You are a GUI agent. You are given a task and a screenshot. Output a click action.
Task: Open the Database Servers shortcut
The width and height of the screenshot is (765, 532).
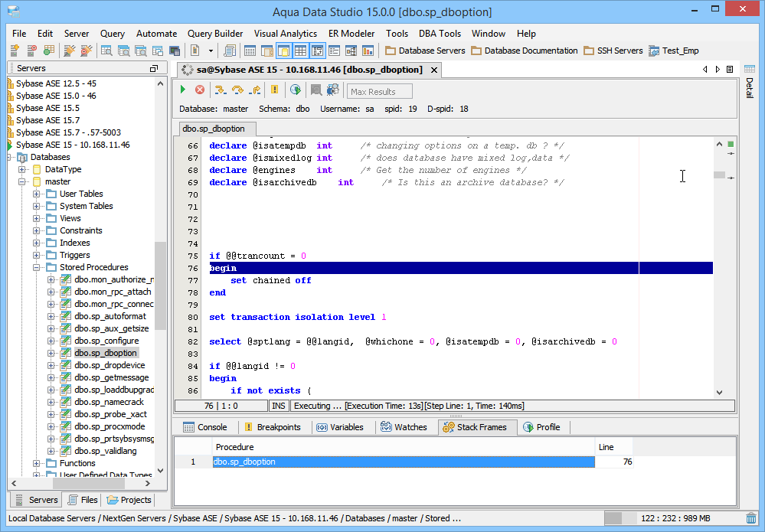tap(425, 51)
